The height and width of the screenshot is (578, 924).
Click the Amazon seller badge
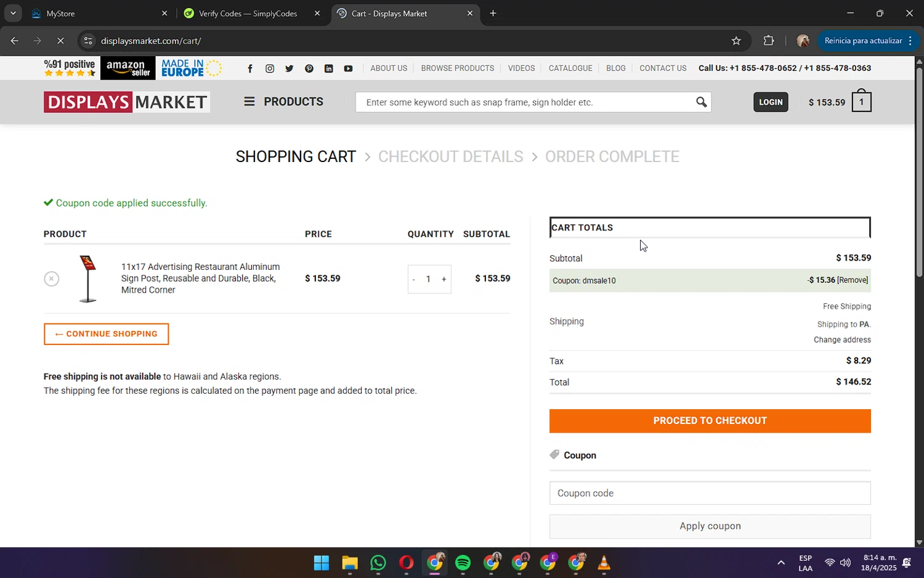click(128, 68)
